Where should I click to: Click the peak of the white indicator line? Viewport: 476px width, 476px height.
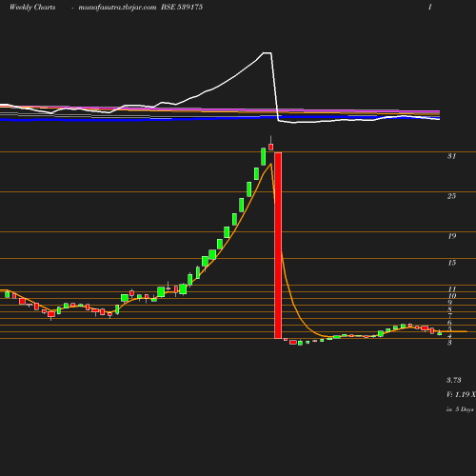pos(268,53)
